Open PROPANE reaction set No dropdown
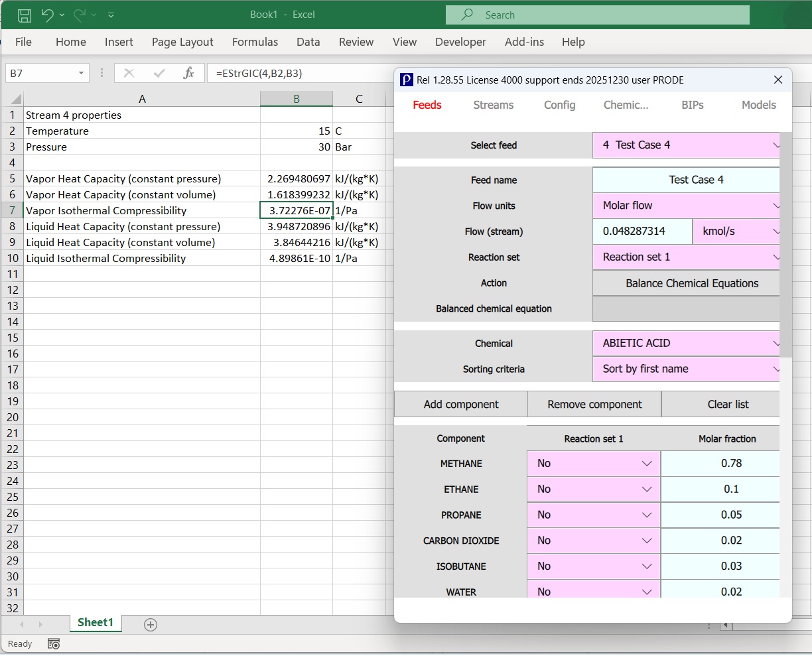Viewport: 812px width, 656px height. tap(594, 515)
